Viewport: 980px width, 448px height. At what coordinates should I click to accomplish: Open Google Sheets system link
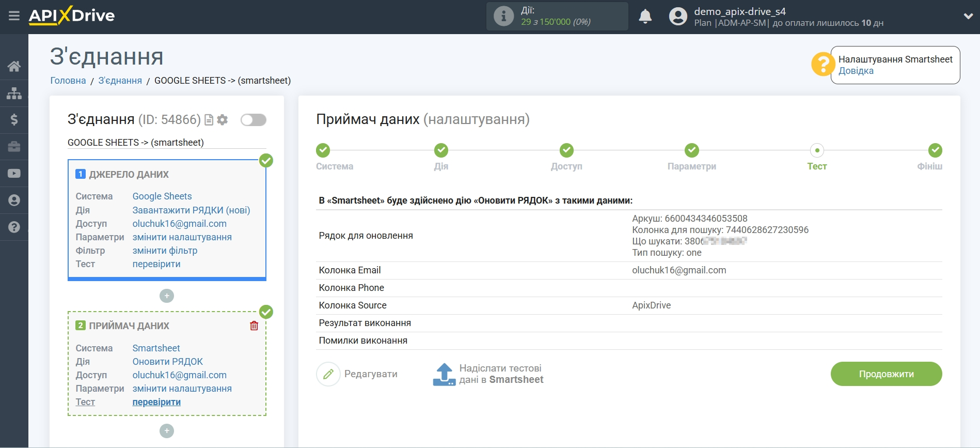tap(162, 196)
